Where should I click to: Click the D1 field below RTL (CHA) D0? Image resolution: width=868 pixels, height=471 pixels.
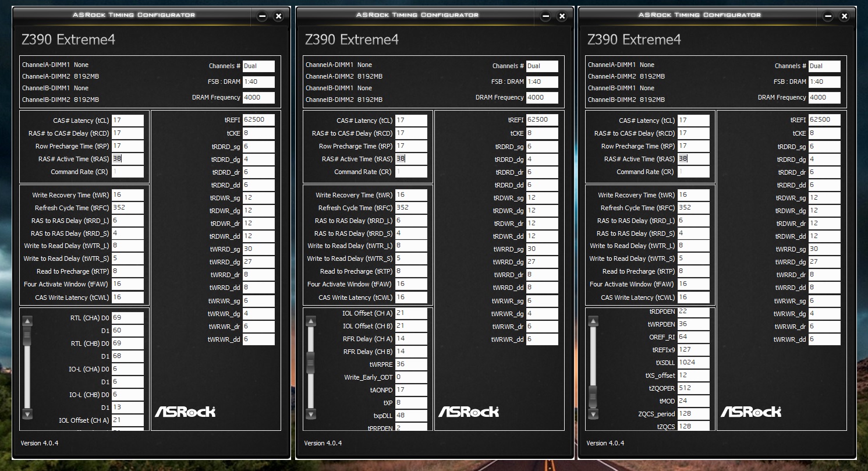(127, 331)
